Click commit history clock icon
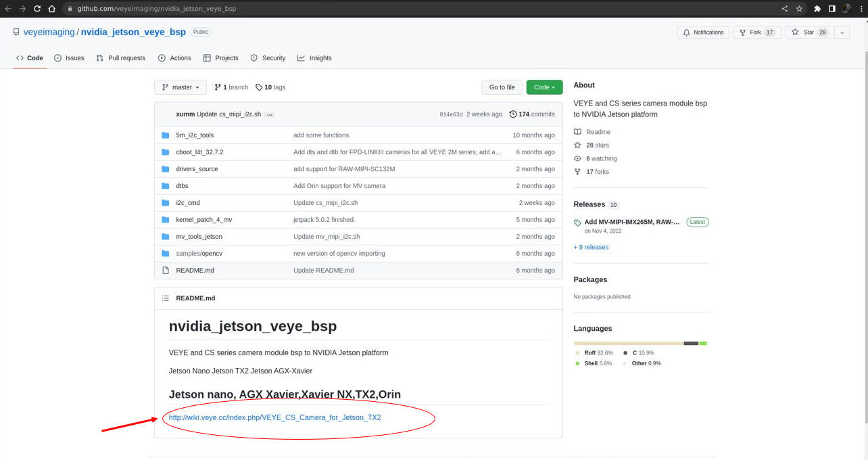Screen dimensions: 868x460 pos(513,114)
